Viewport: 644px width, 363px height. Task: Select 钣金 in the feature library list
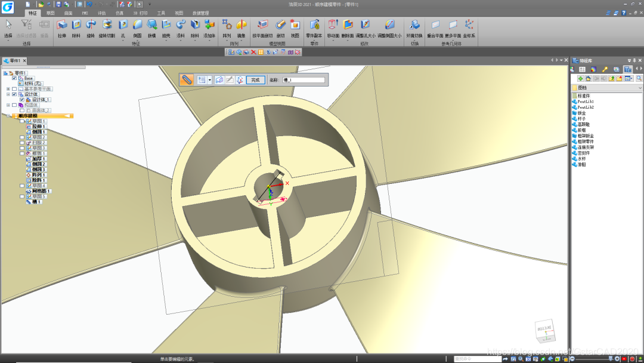tap(582, 113)
